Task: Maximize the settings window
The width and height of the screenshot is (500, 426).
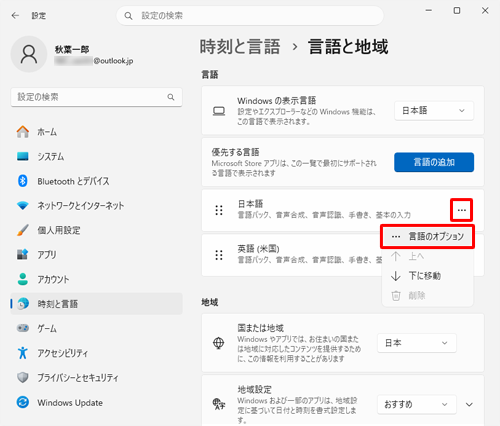Action: [x=457, y=11]
